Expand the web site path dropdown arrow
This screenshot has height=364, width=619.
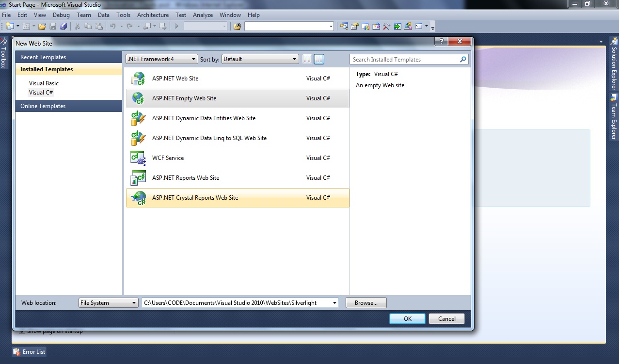[x=334, y=303]
